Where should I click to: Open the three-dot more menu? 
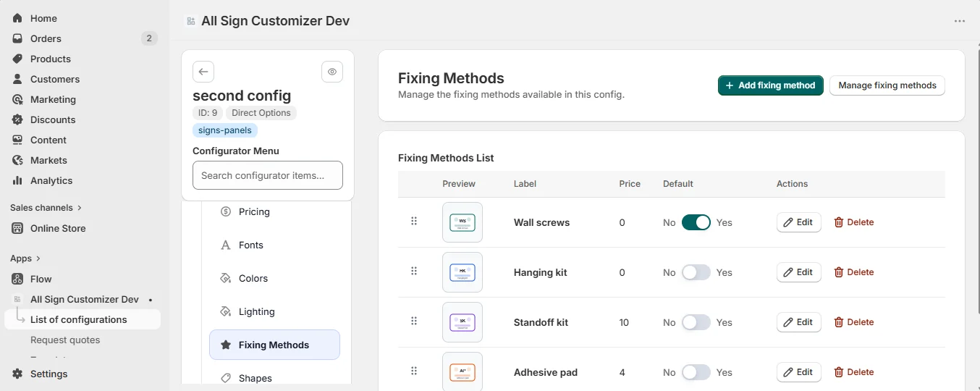[960, 21]
